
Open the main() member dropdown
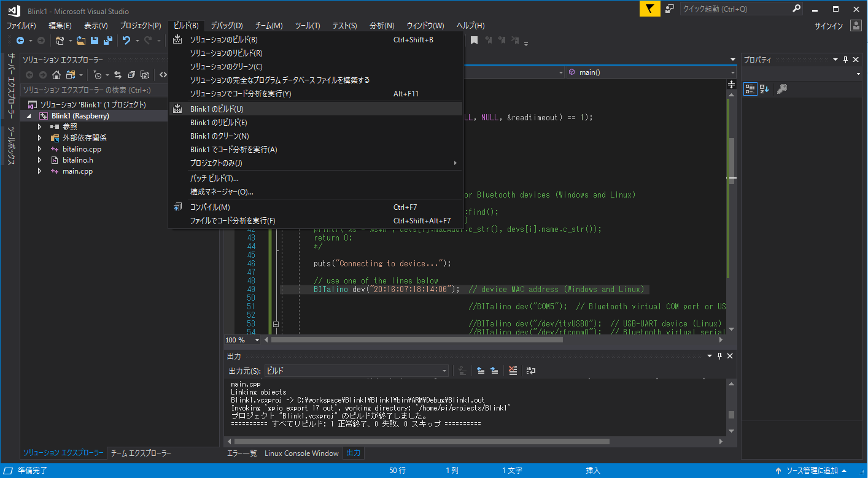click(x=651, y=72)
